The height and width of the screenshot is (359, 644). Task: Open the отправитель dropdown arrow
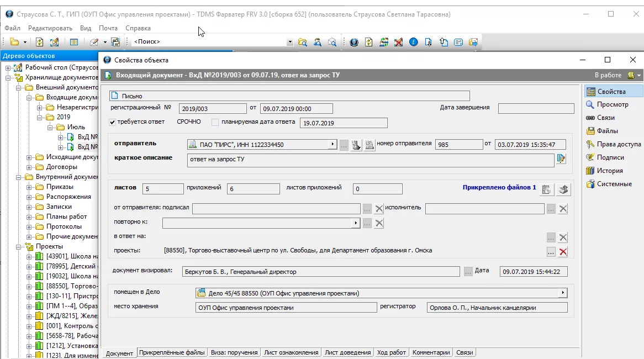332,144
